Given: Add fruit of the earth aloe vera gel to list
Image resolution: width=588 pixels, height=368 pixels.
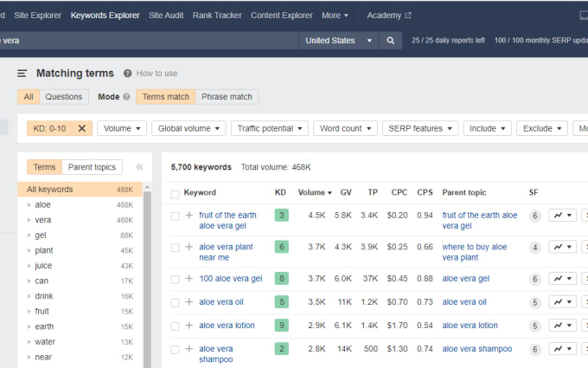Looking at the screenshot, I should [189, 215].
